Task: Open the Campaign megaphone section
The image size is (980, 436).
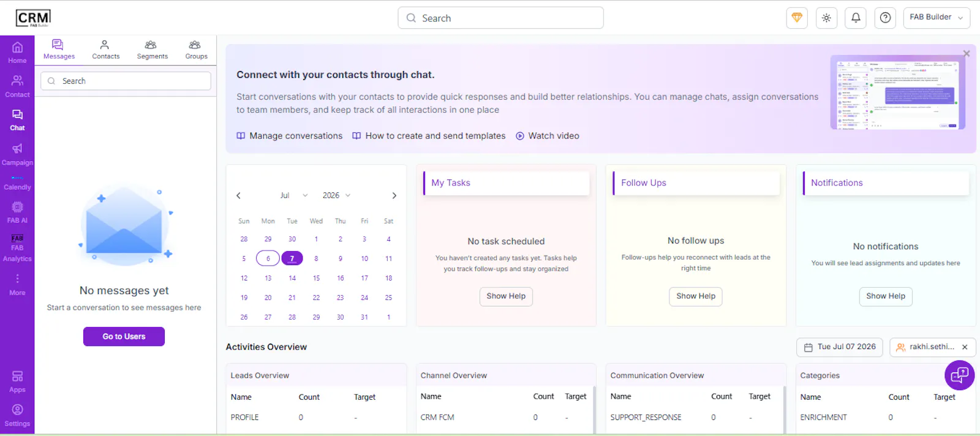Action: point(17,154)
